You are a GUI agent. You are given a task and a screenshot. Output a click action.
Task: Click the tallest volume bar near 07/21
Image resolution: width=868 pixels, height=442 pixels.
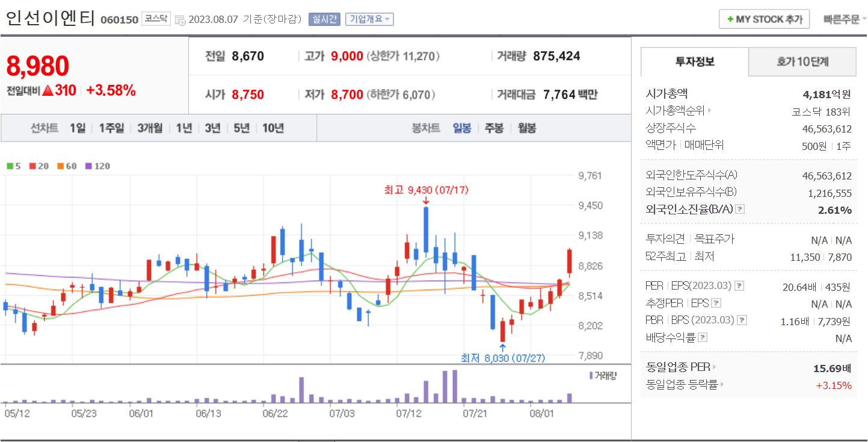pos(454,387)
